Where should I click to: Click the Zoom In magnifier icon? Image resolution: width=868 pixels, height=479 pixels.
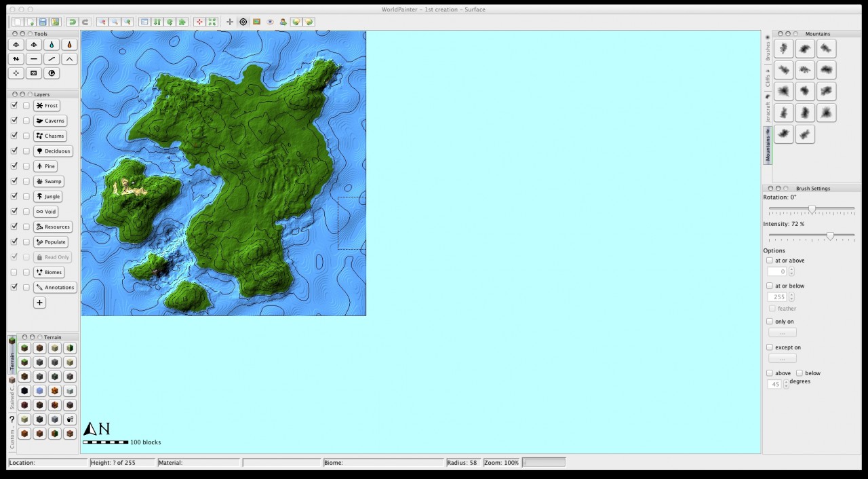tap(127, 22)
